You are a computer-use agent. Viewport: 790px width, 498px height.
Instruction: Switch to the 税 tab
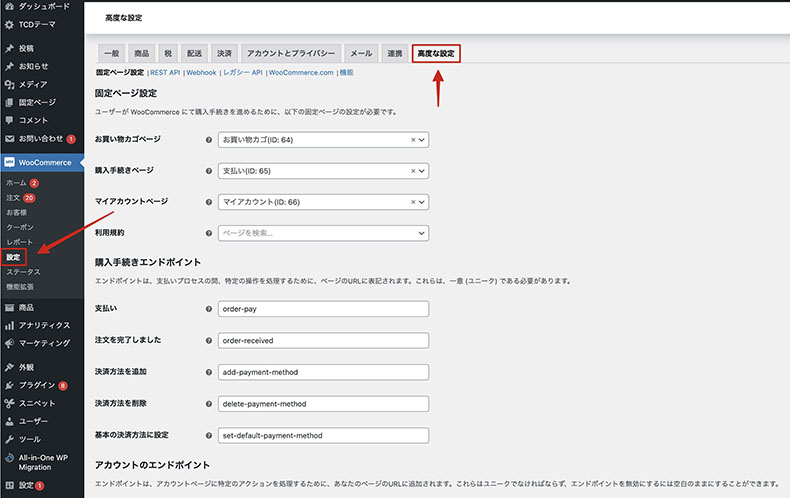(168, 53)
